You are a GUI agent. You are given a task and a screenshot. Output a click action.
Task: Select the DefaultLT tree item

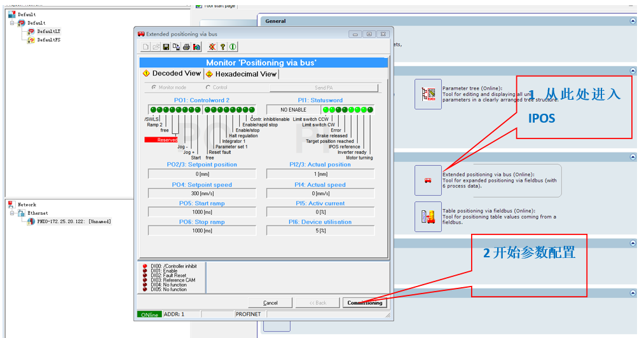coord(49,31)
